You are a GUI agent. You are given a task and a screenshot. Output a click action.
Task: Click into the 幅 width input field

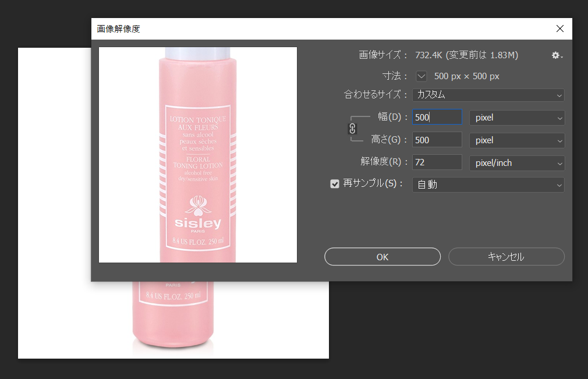[x=437, y=118]
